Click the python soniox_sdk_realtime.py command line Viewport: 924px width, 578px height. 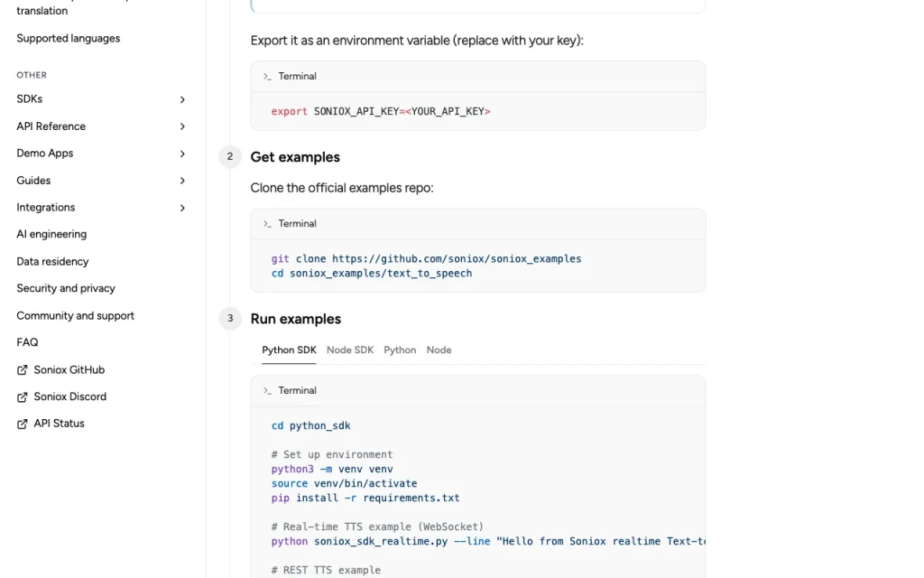click(x=488, y=541)
